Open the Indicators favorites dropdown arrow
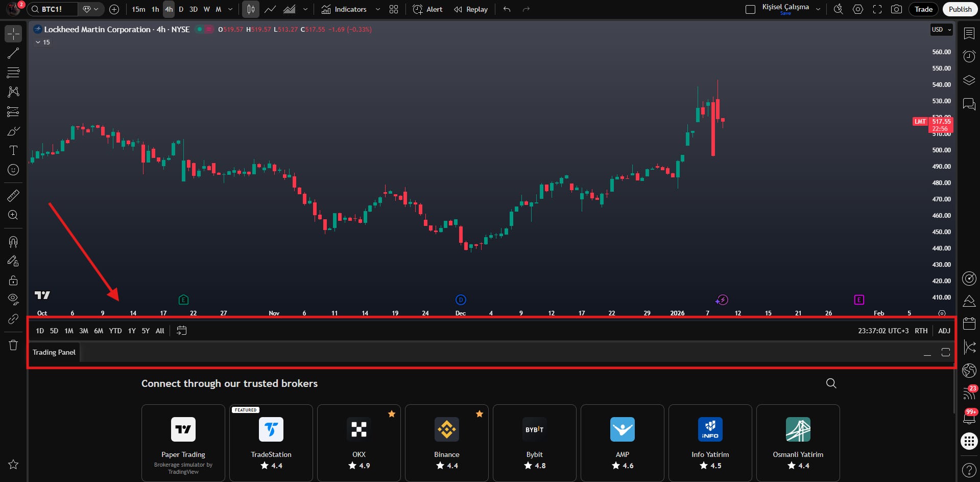980x482 pixels. tap(378, 9)
